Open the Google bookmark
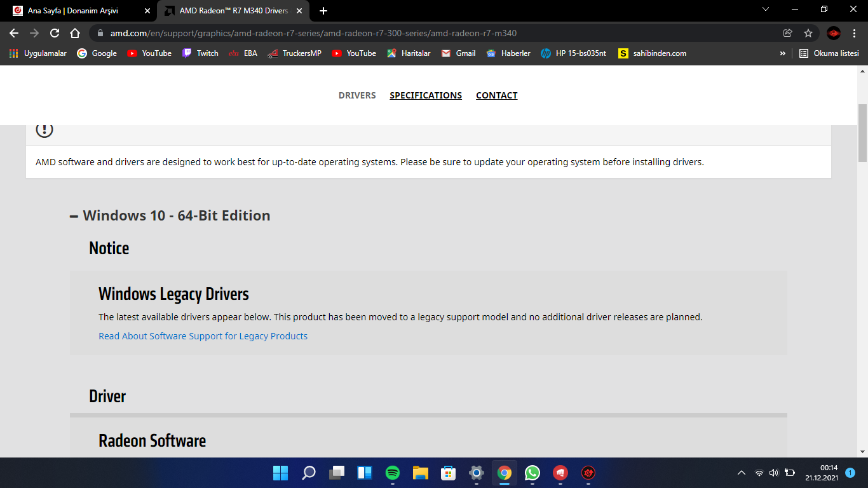 pyautogui.click(x=97, y=53)
